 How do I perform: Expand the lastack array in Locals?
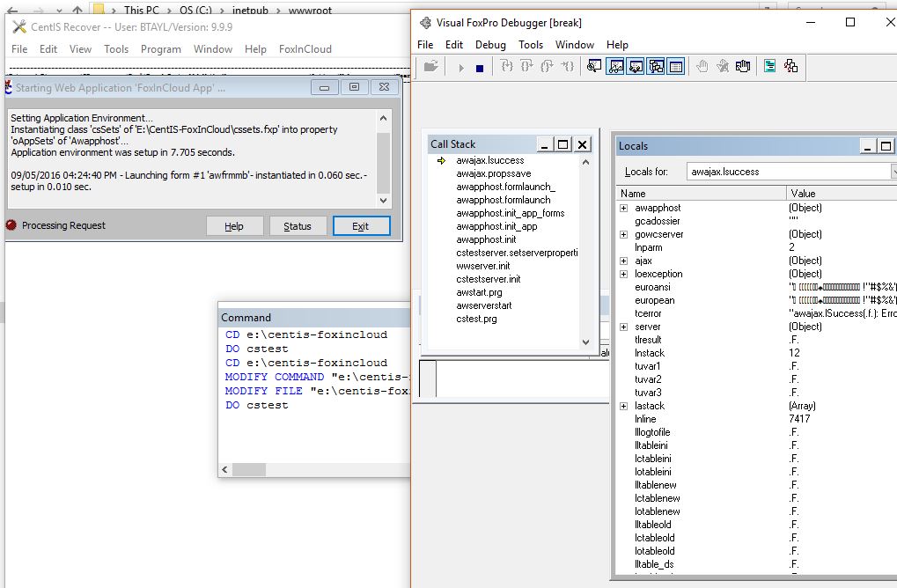623,406
